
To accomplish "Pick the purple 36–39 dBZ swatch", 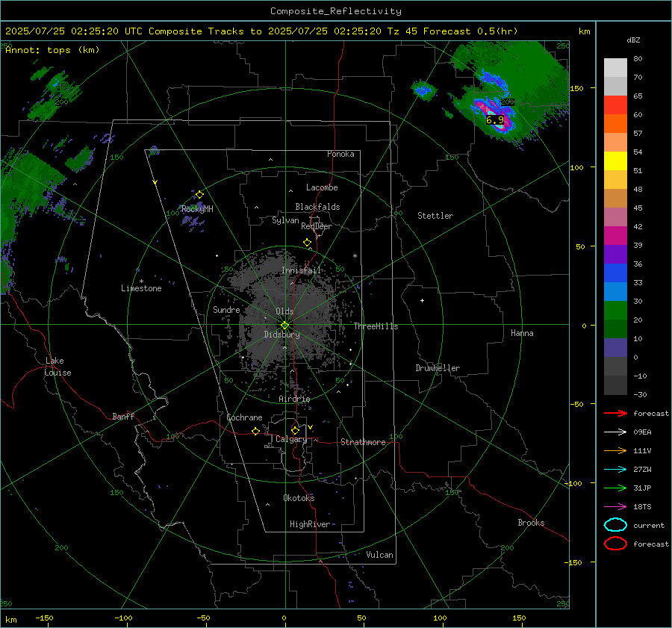I will coord(615,254).
